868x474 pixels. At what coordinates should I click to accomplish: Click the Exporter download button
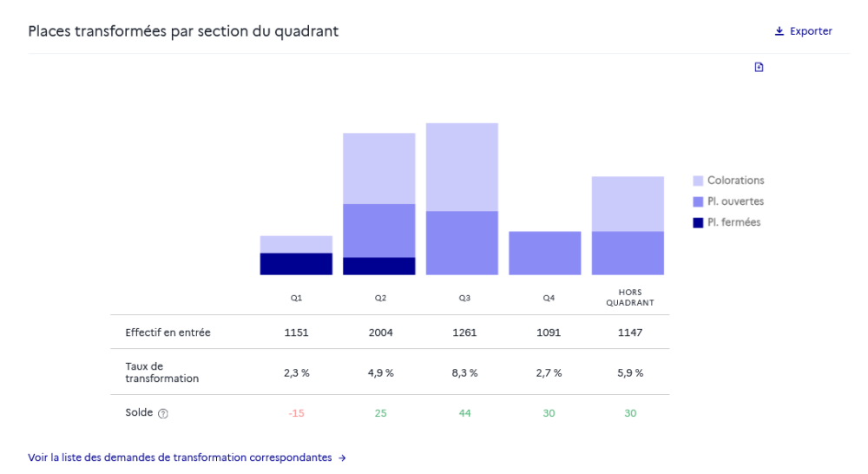803,31
